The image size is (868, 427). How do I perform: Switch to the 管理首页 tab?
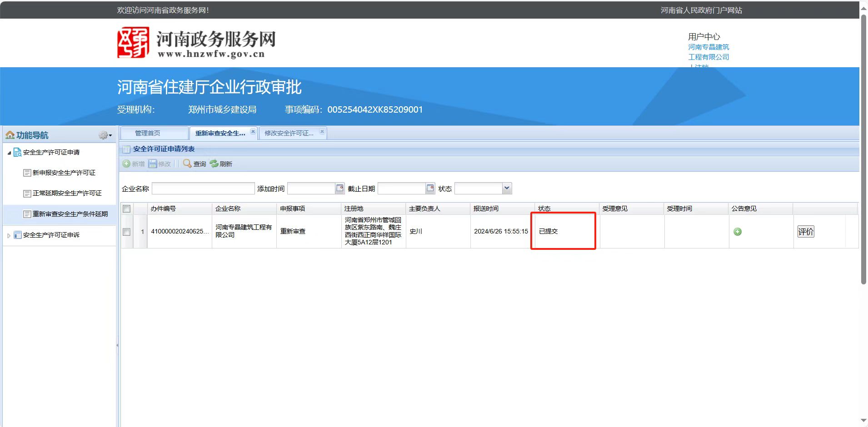click(x=148, y=133)
